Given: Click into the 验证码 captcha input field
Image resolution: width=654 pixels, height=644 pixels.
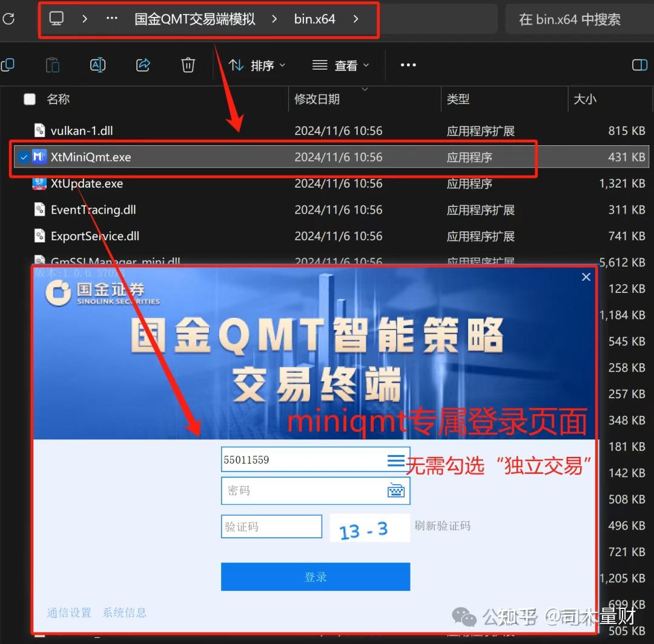Looking at the screenshot, I should click(x=271, y=526).
